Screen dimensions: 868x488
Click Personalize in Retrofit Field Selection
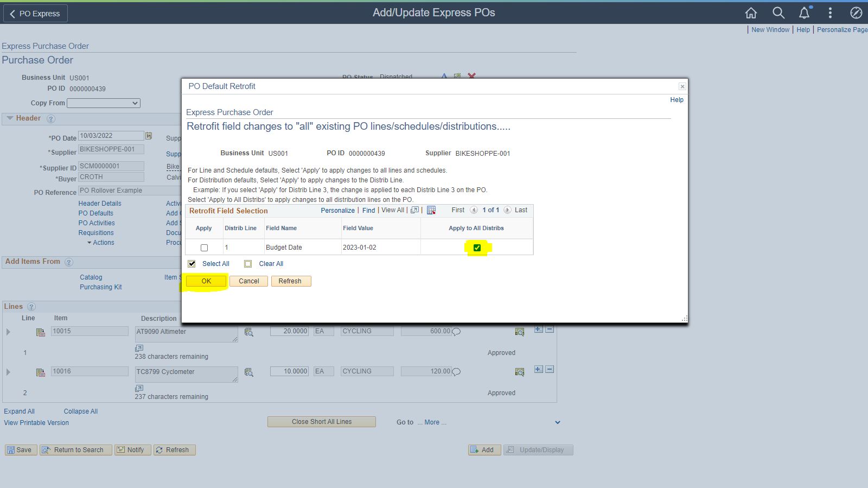[x=337, y=211]
